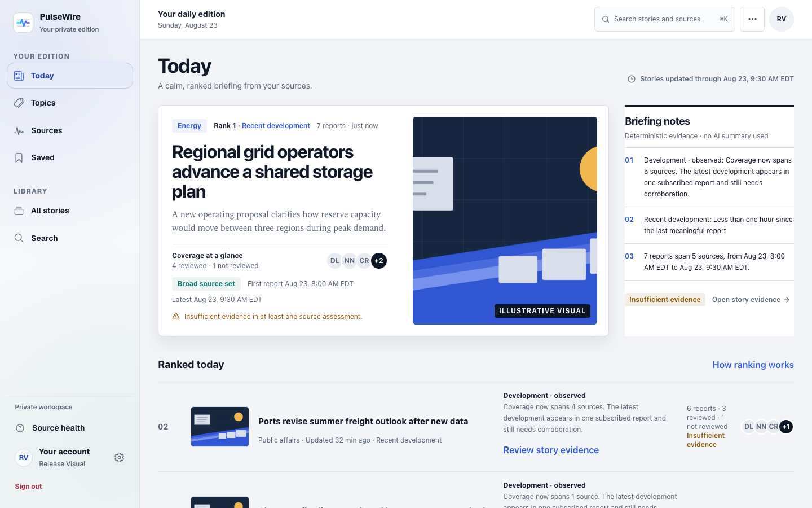
Task: Click the DL avatar in Ports story row
Action: (x=749, y=427)
